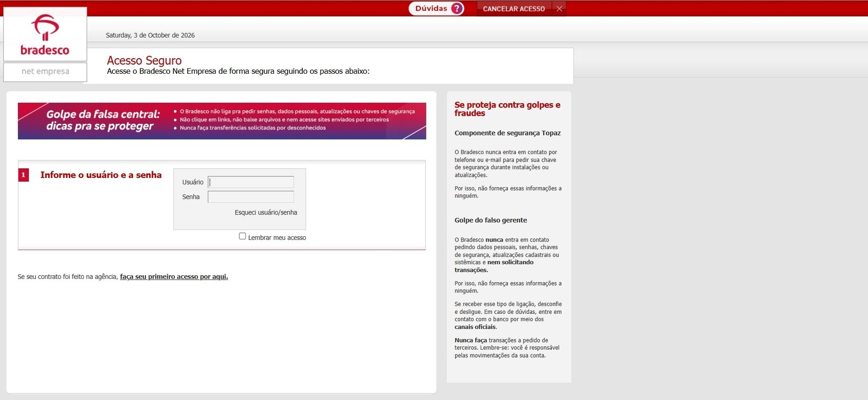Click the Bradesco logo
Image resolution: width=868 pixels, height=400 pixels.
click(x=45, y=35)
